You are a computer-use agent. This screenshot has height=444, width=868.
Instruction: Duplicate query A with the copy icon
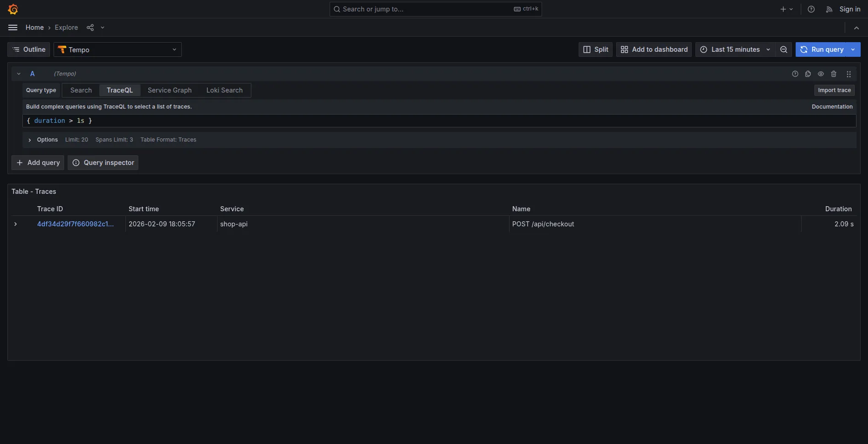(808, 74)
